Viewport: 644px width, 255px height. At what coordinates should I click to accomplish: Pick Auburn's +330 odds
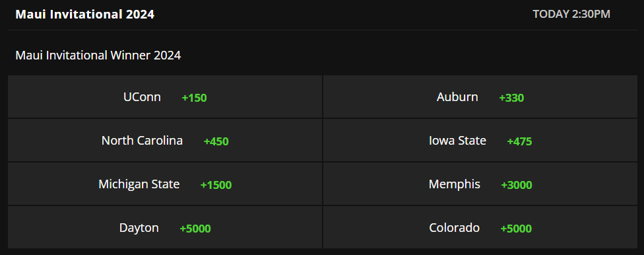click(x=511, y=98)
